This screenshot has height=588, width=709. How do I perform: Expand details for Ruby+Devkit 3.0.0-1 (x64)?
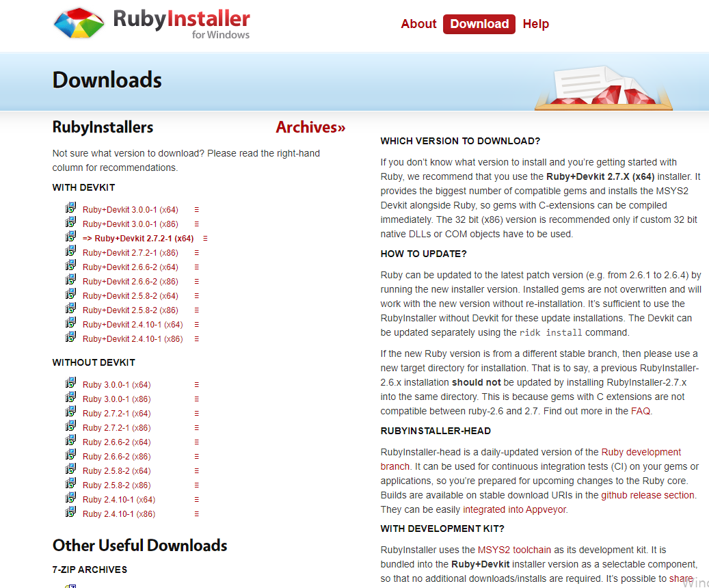tap(197, 210)
